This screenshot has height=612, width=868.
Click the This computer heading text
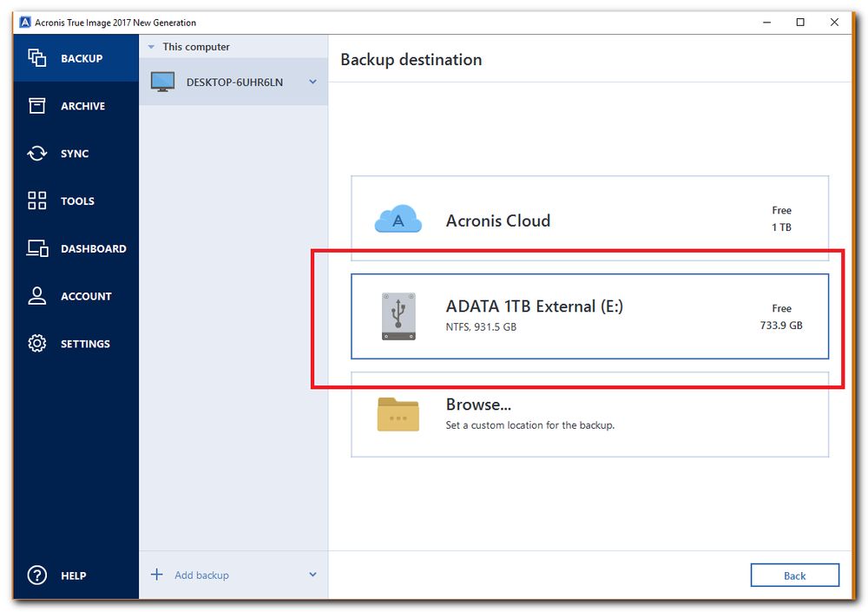point(196,47)
